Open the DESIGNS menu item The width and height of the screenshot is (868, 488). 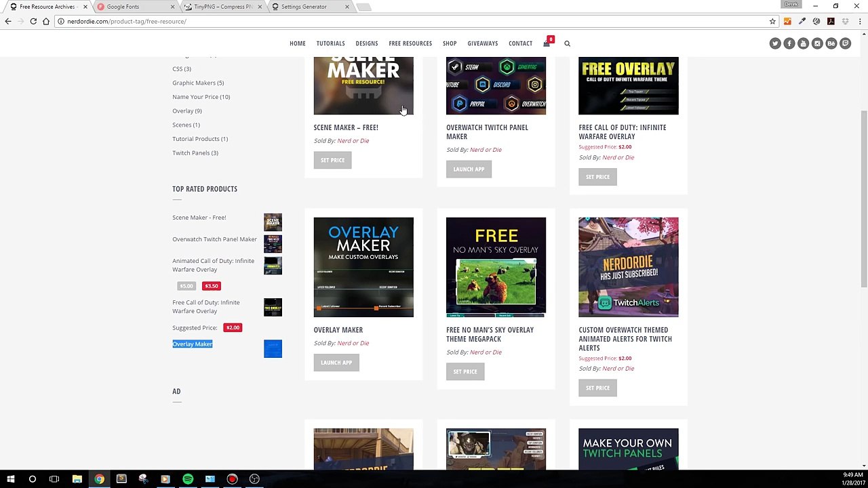tap(367, 43)
